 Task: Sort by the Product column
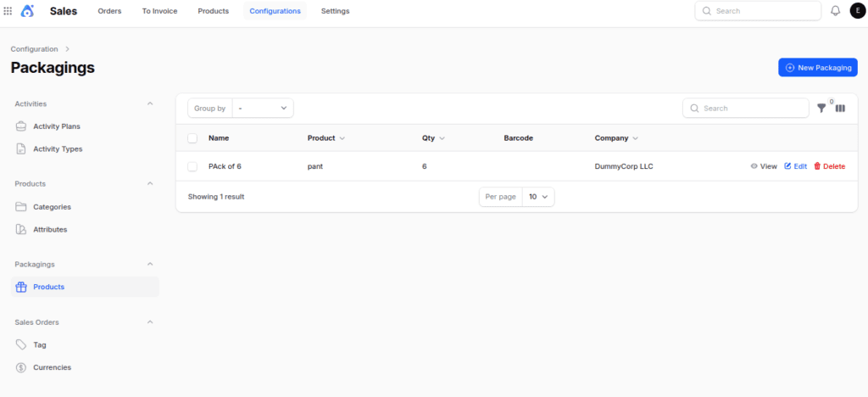326,138
